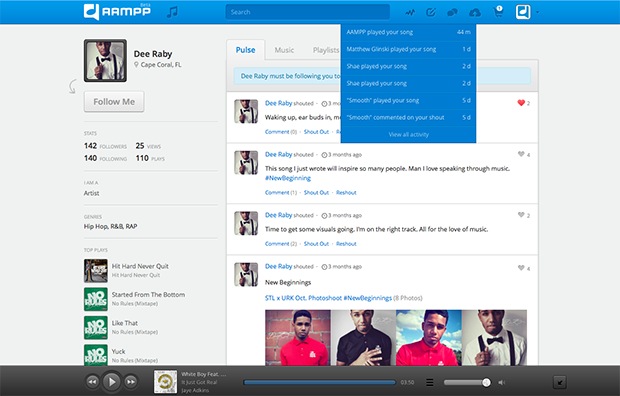The height and width of the screenshot is (396, 620).
Task: Switch to the Music tab
Action: pyautogui.click(x=284, y=50)
